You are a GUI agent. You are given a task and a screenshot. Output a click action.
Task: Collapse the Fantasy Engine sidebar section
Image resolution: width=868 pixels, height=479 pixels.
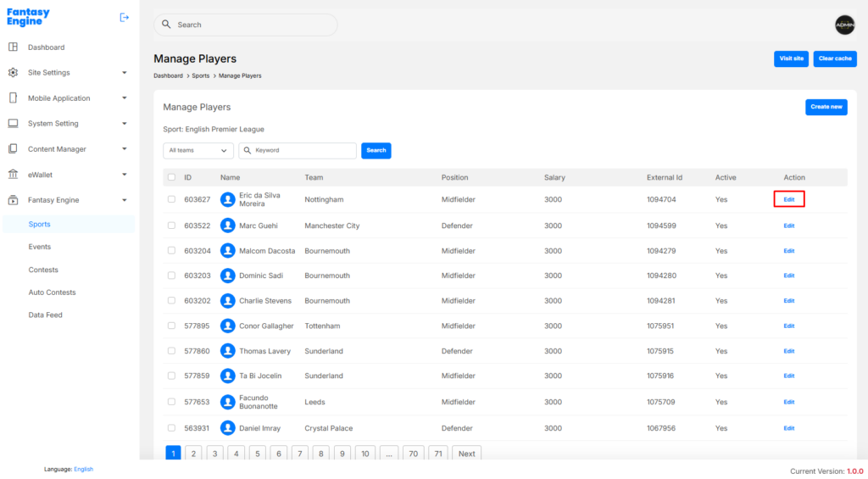(125, 200)
